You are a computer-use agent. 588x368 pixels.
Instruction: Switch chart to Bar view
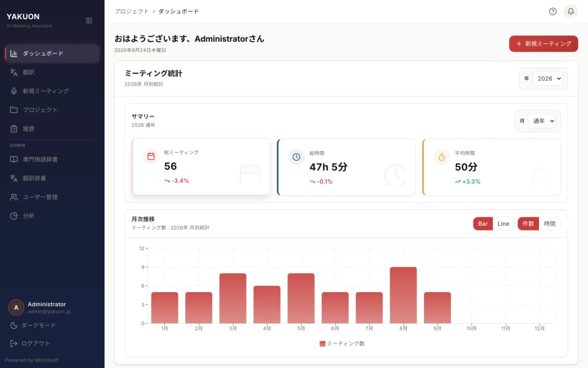[482, 224]
